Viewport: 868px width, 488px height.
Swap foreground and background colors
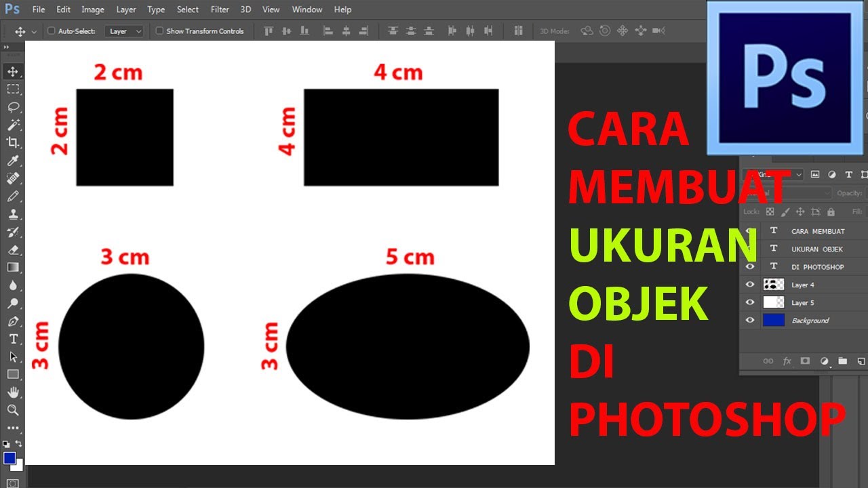(19, 443)
